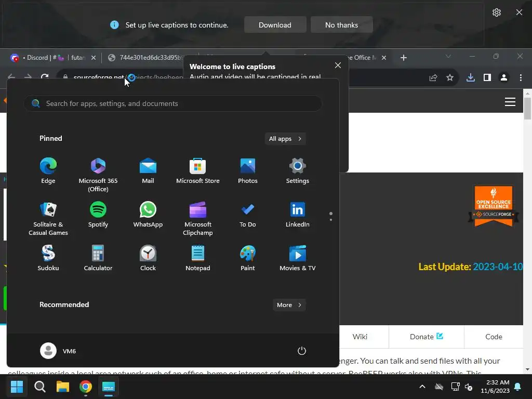Launch Microsoft 365 (Office) pinned app
The height and width of the screenshot is (399, 532).
click(98, 175)
